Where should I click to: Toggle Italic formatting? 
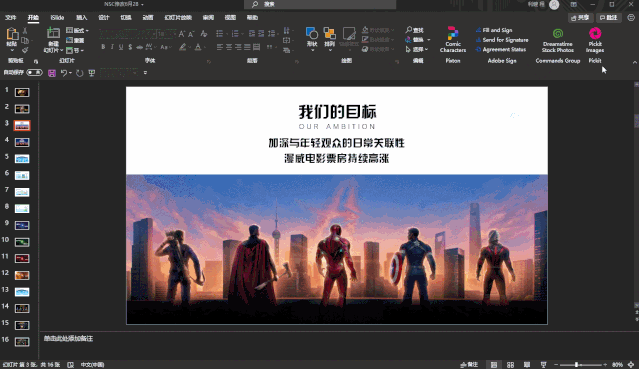click(x=112, y=47)
